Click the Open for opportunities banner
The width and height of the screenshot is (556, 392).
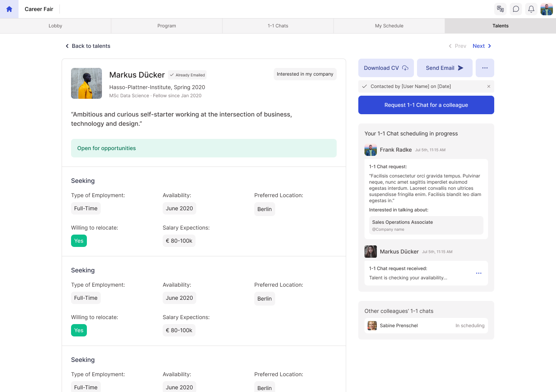[204, 148]
